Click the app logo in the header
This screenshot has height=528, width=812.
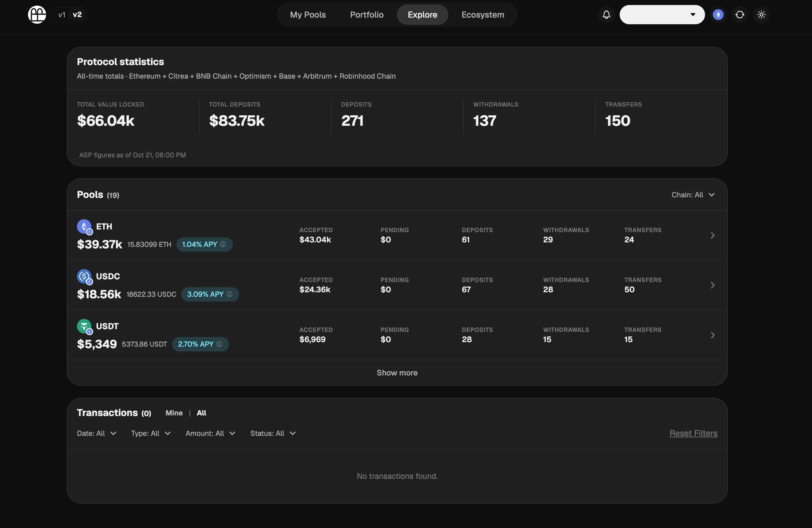click(x=37, y=15)
